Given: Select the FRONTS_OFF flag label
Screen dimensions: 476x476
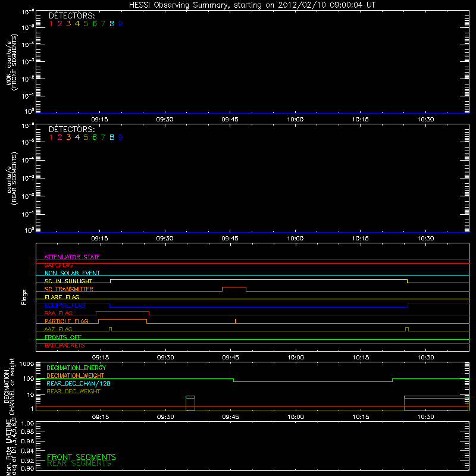Looking at the screenshot, I should [63, 337].
